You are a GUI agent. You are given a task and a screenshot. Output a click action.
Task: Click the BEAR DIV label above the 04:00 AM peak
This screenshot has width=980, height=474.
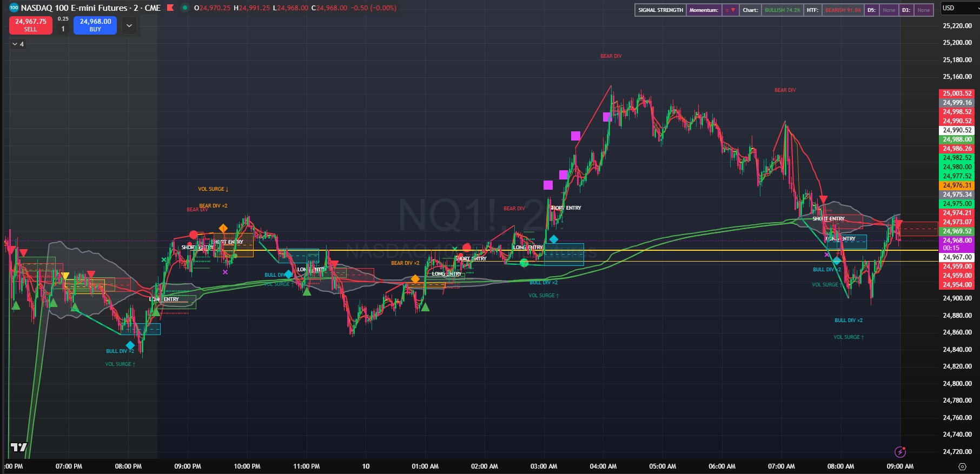[611, 56]
